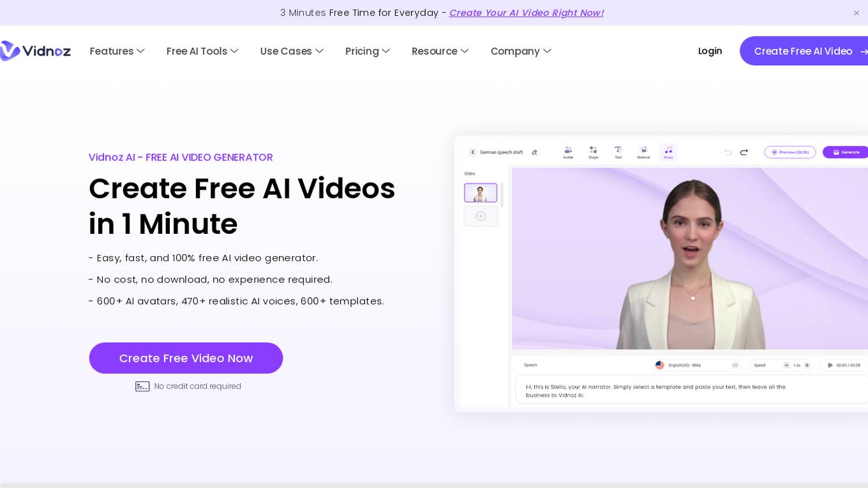Increase speech speed with plus button
Image resolution: width=868 pixels, height=488 pixels.
pyautogui.click(x=807, y=365)
